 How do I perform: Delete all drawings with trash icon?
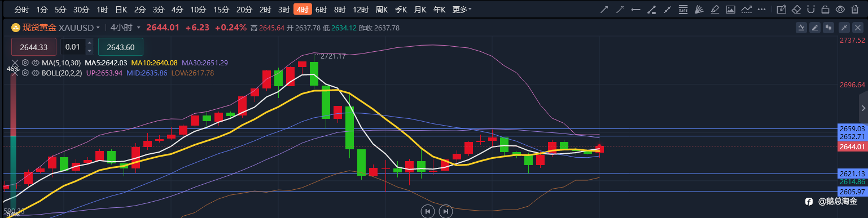[x=855, y=10]
